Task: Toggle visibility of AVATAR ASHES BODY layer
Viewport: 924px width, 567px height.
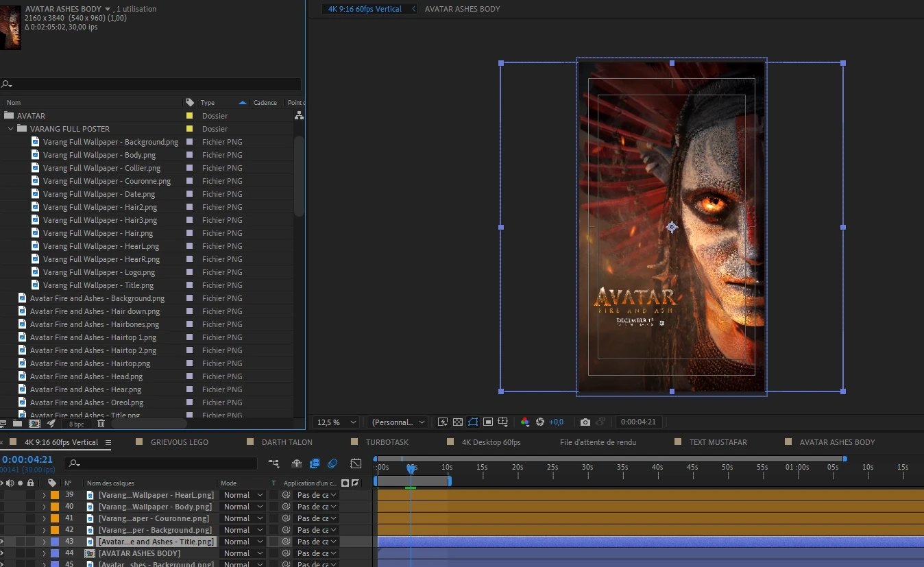Action: [x=2, y=553]
